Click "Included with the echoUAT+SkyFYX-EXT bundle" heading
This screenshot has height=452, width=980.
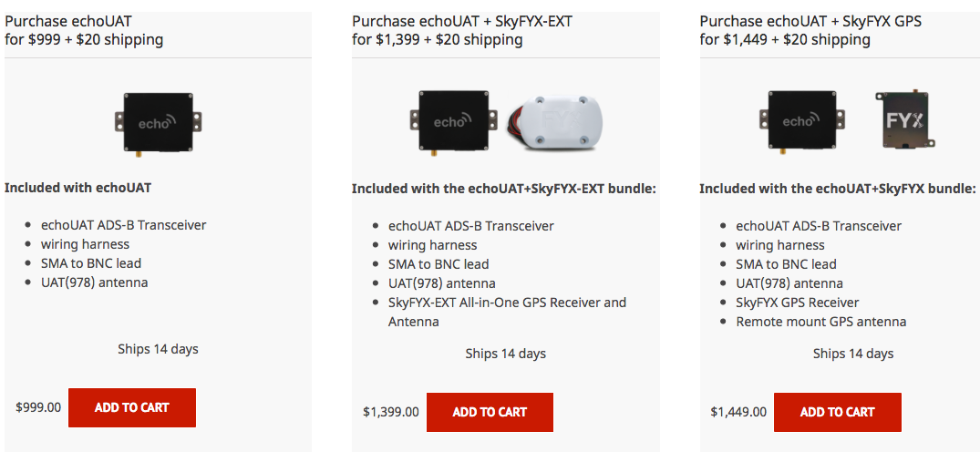pyautogui.click(x=504, y=189)
